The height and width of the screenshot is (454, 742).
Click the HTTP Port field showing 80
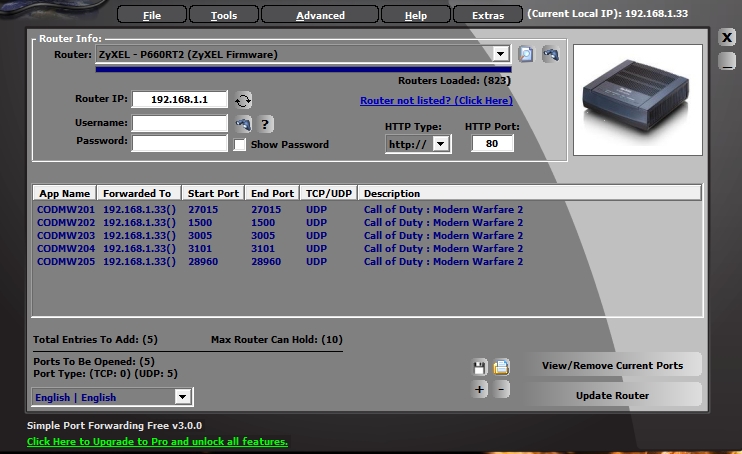click(x=492, y=143)
